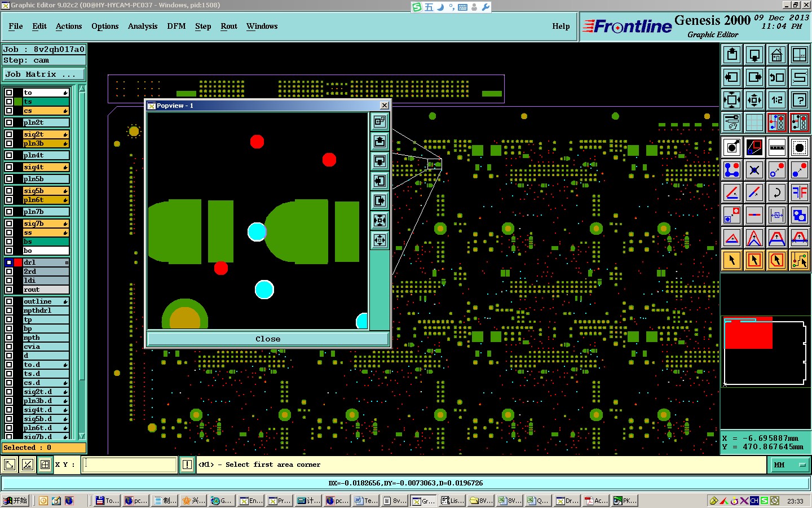
Task: Click the pan right view icon
Action: click(754, 77)
